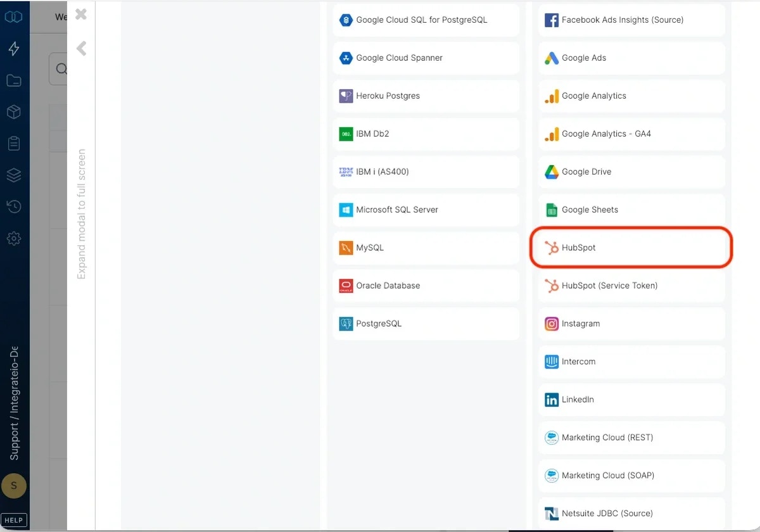The image size is (760, 532).
Task: Click the Marketing Cloud (SOAP) icon
Action: [552, 476]
